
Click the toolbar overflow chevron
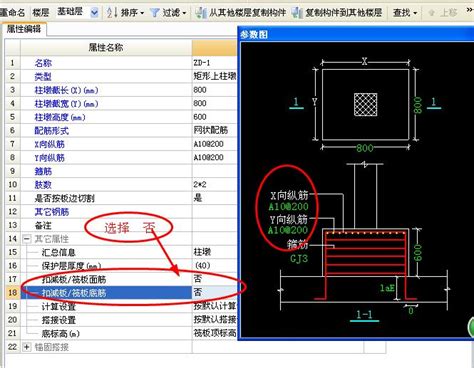[x=469, y=11]
